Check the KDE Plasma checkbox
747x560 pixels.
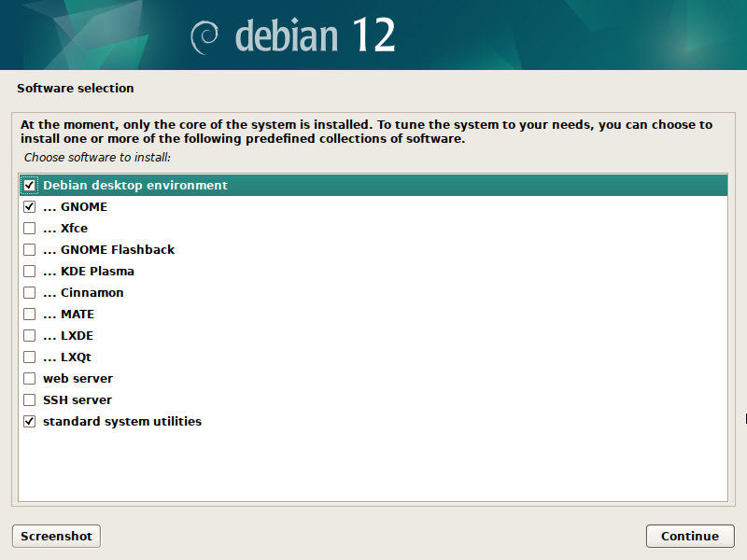30,271
